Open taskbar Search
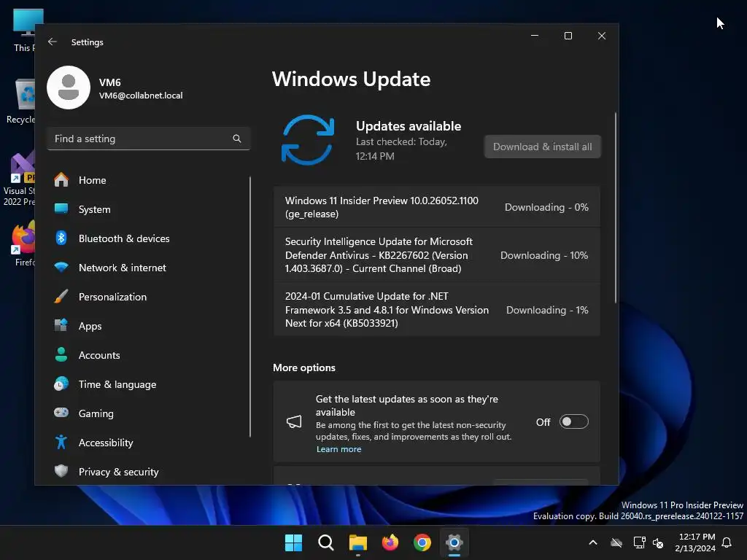The height and width of the screenshot is (560, 747). click(x=326, y=542)
